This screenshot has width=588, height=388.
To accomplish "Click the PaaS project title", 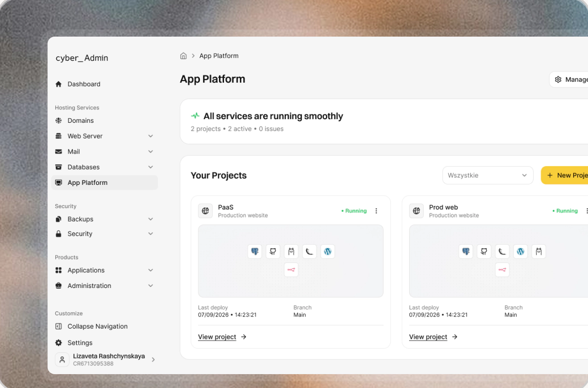I will [x=226, y=207].
